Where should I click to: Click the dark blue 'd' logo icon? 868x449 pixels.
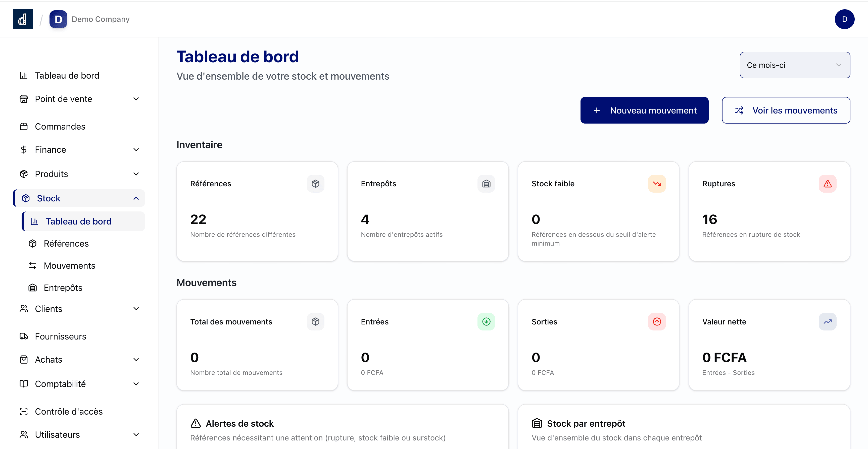tap(23, 19)
